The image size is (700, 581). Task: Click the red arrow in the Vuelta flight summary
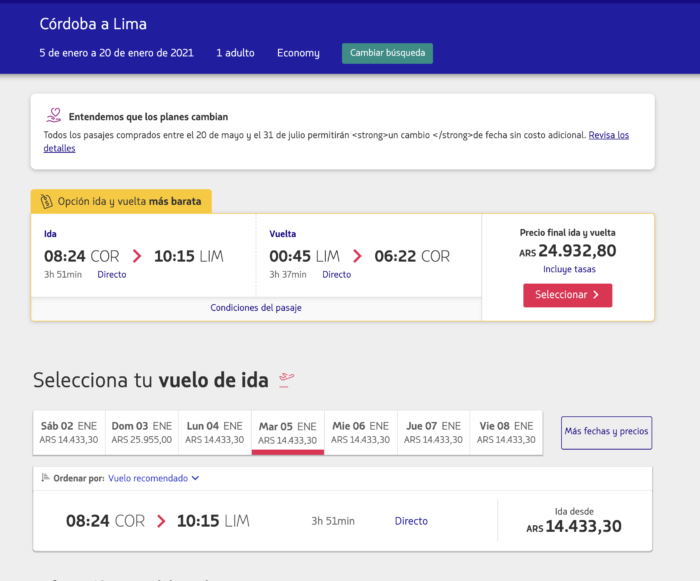[357, 257]
